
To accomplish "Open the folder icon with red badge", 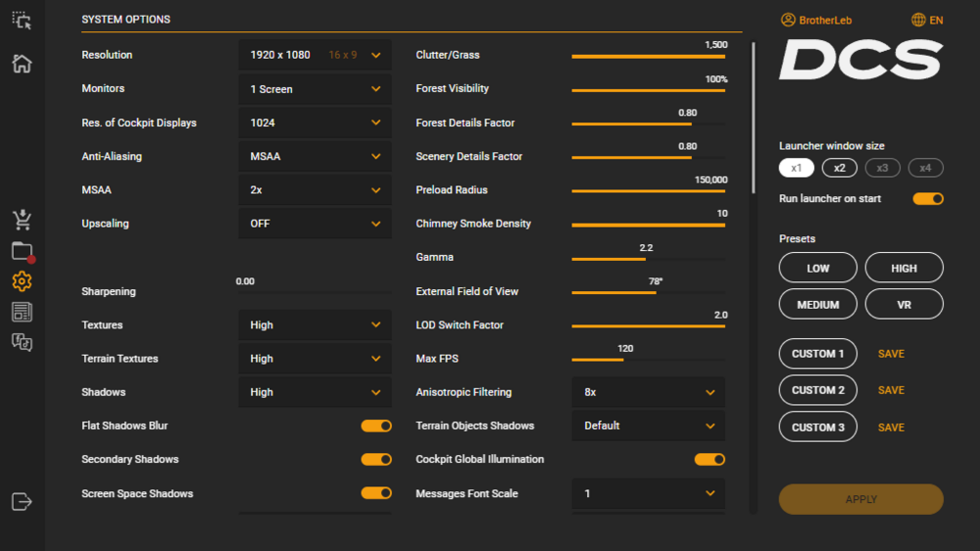I will (x=22, y=251).
